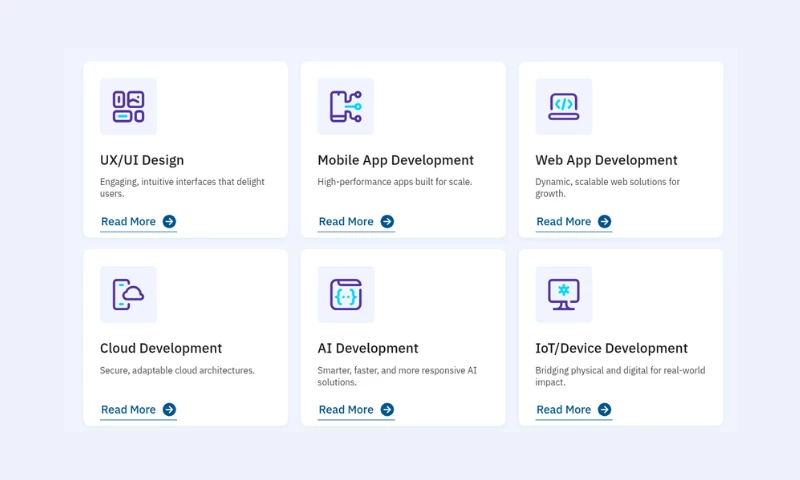Click the Mobile App Development heading

pos(395,160)
